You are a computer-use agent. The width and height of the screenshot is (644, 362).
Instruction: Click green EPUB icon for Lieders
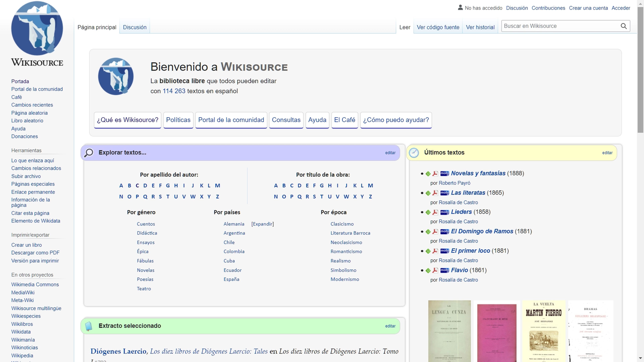click(x=428, y=212)
